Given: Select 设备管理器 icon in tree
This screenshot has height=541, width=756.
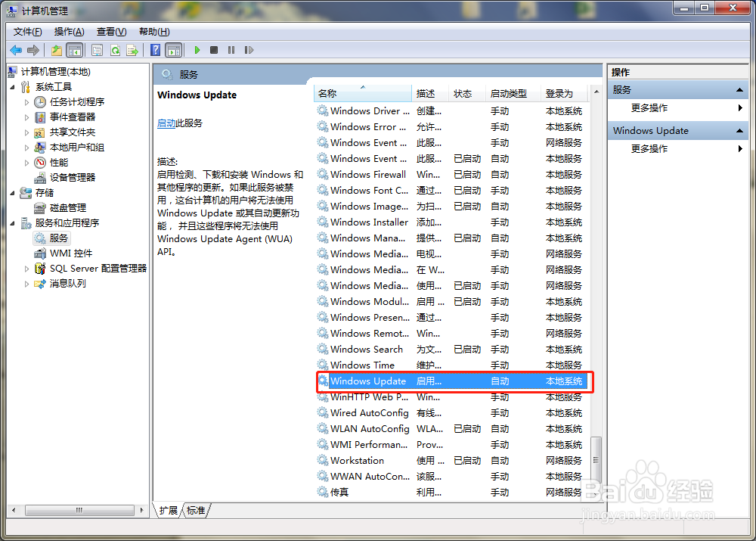Looking at the screenshot, I should pyautogui.click(x=40, y=178).
